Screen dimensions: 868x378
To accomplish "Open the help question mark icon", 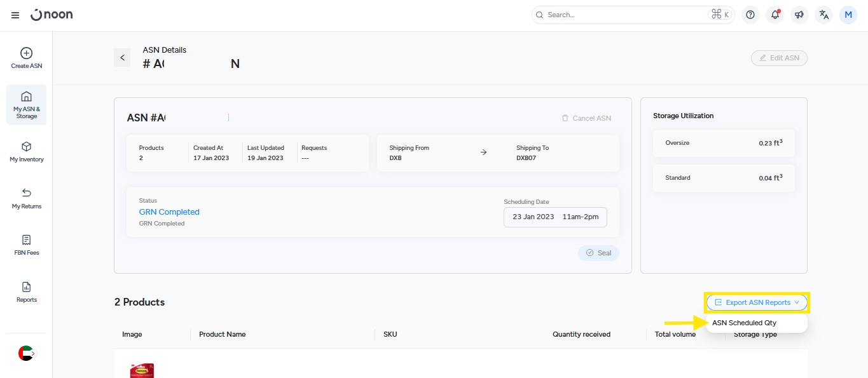I will (750, 15).
